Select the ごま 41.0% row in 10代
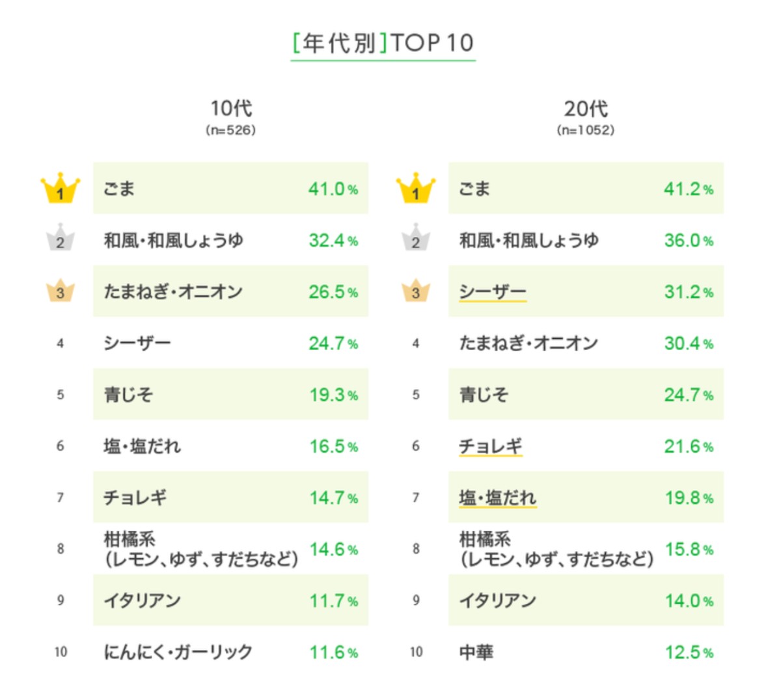781x700 pixels. [230, 189]
